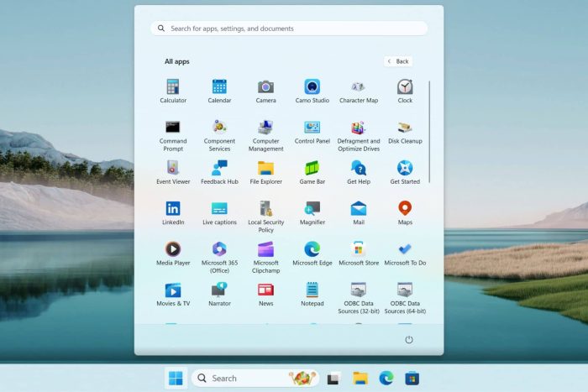Image resolution: width=588 pixels, height=392 pixels.
Task: Launch Microsoft Clipchamp
Action: pyautogui.click(x=265, y=257)
